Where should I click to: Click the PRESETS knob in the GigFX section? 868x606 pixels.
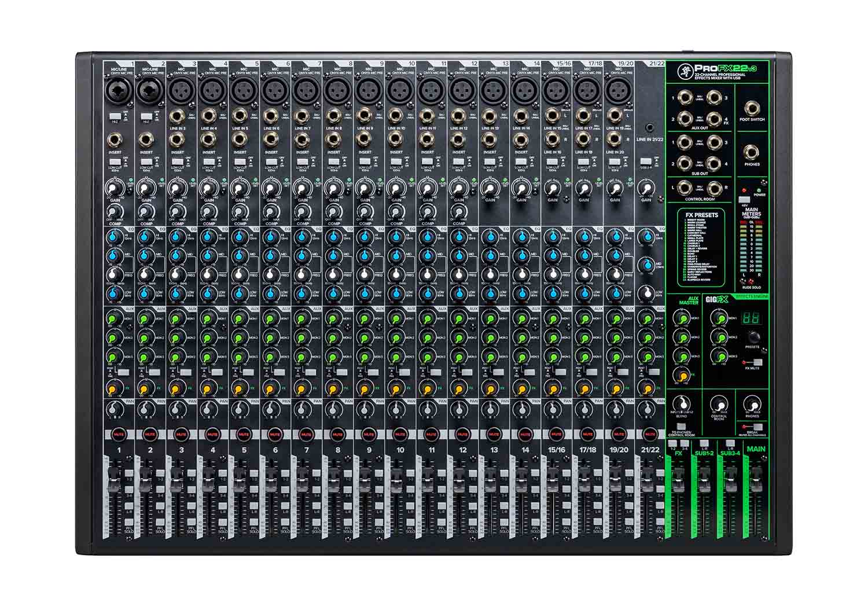[753, 338]
